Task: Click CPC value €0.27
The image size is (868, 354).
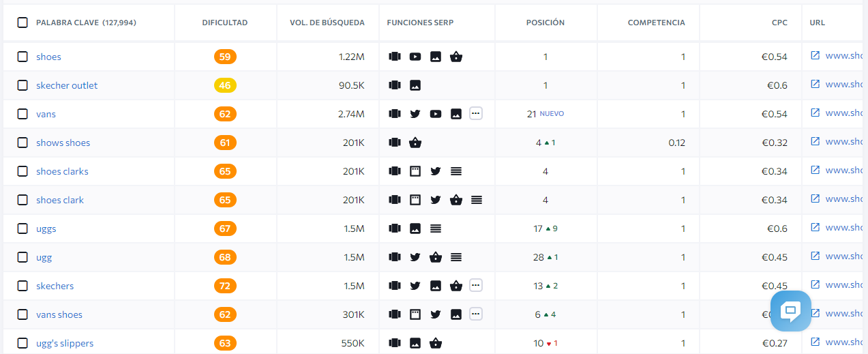Action: coord(775,343)
